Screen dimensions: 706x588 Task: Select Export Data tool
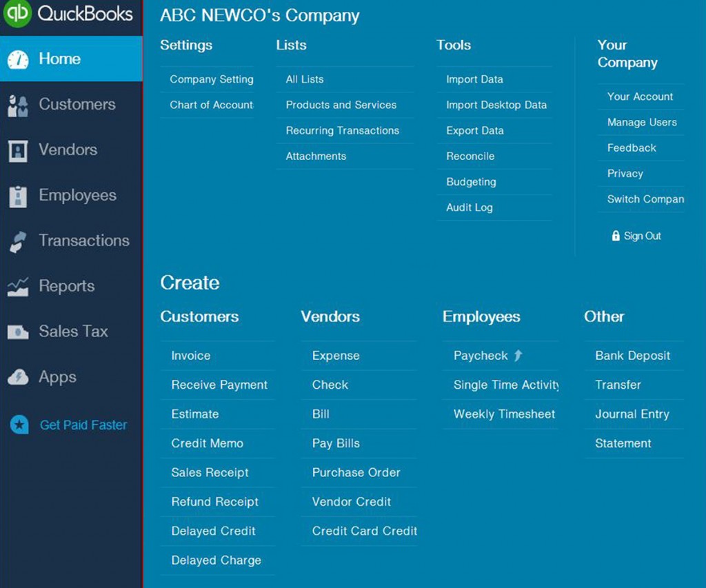[475, 130]
